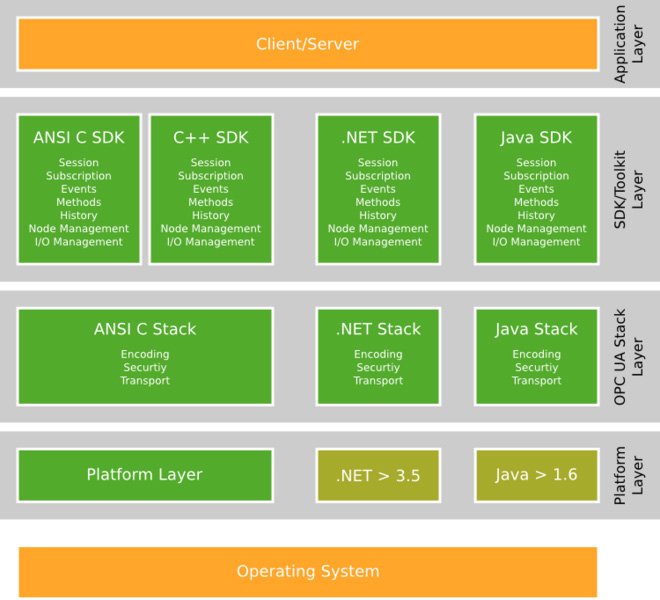Click Methods in C++ SDK box
The image size is (660, 600).
pos(210,202)
